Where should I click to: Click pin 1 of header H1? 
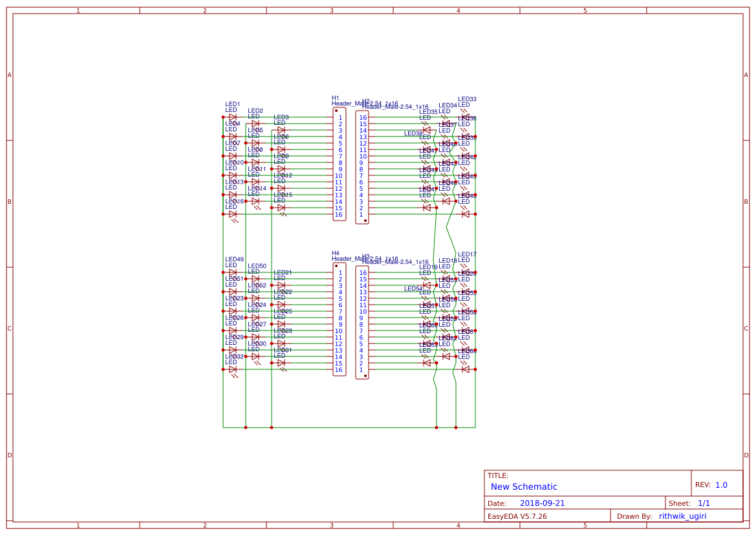tap(340, 118)
